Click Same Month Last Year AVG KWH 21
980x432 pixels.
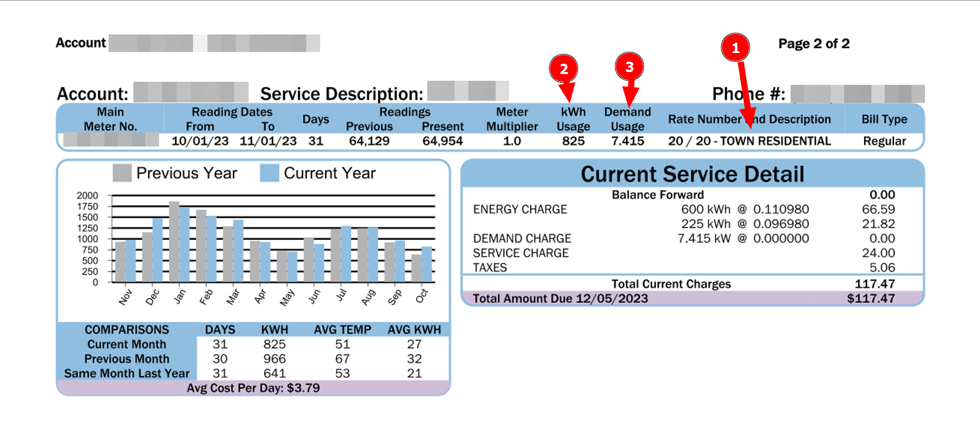(414, 373)
